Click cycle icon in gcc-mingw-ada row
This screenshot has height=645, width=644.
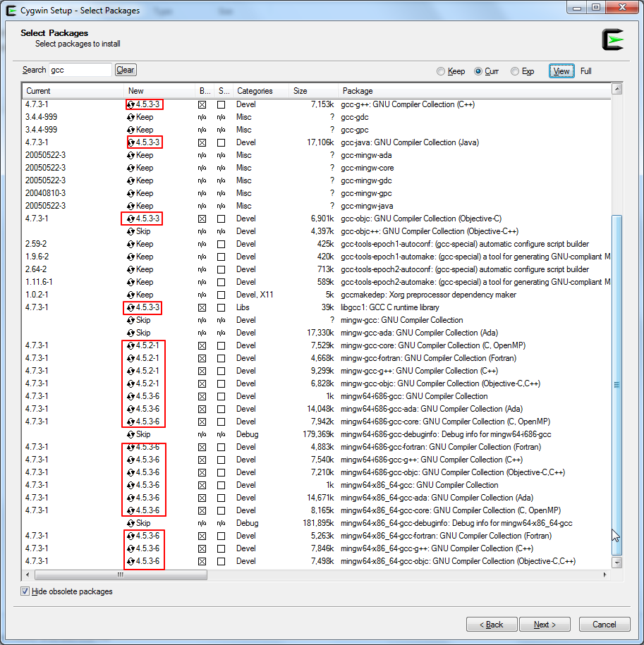[131, 156]
